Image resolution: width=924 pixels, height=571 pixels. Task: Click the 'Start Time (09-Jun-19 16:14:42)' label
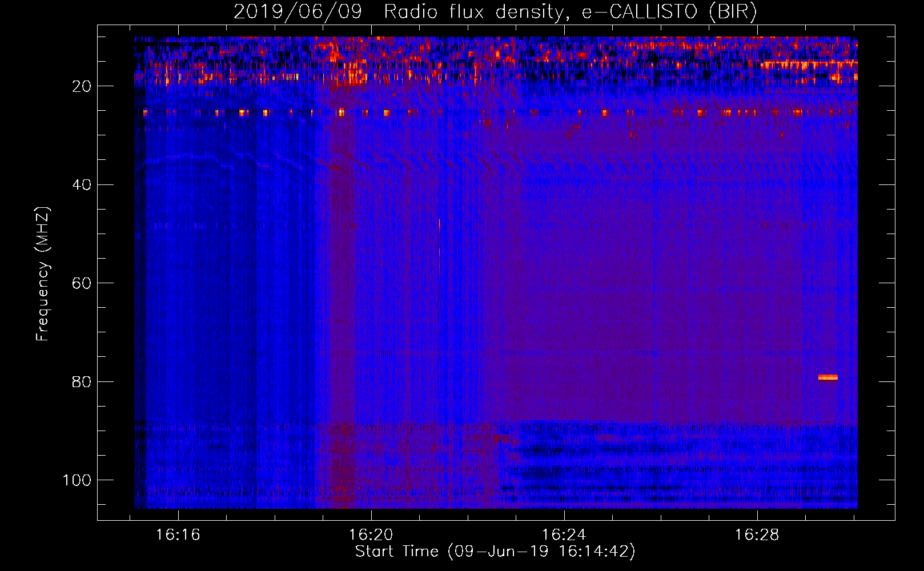point(495,552)
